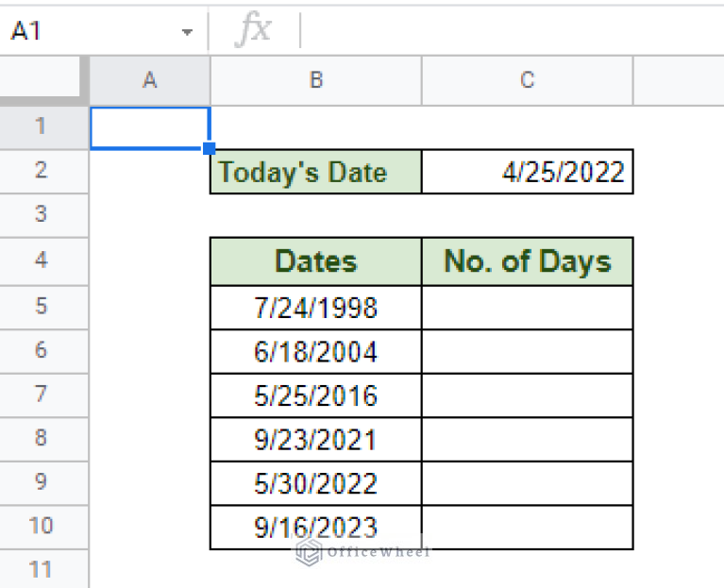Viewport: 724px width, 588px height.
Task: Select column B header
Action: 315,81
